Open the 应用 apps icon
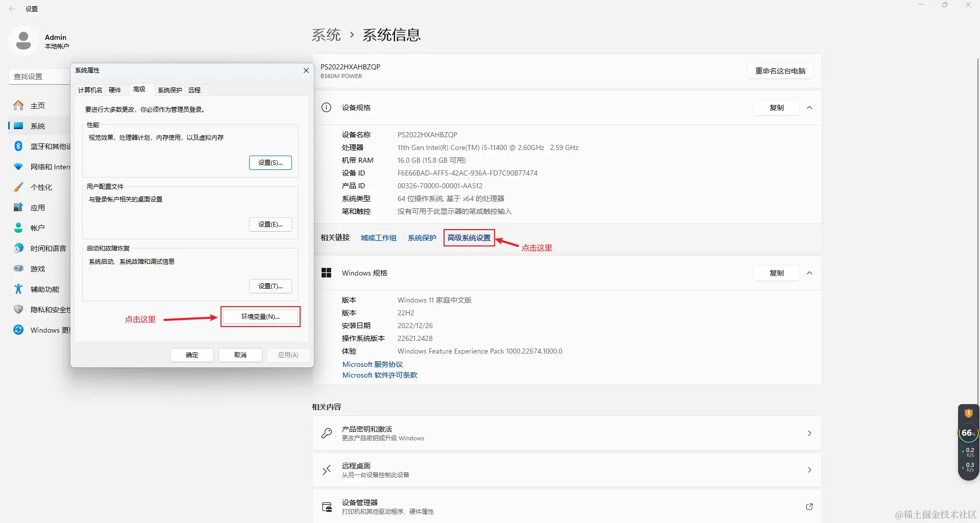The image size is (980, 523). click(x=18, y=208)
